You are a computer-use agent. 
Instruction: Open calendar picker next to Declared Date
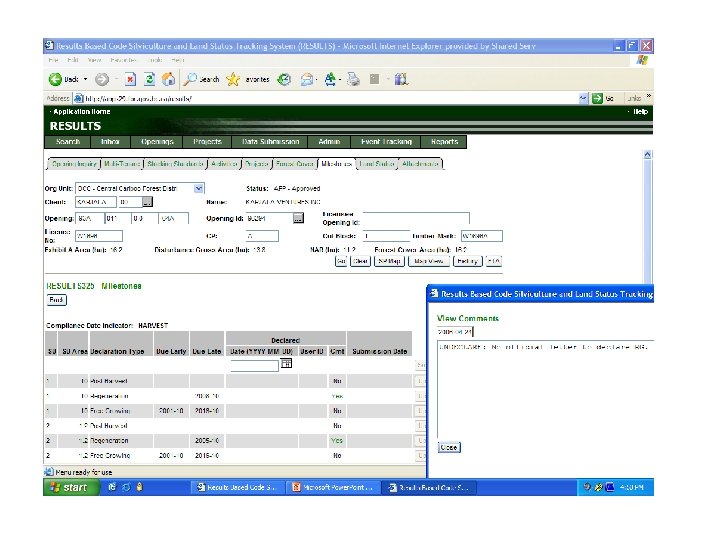tap(286, 365)
